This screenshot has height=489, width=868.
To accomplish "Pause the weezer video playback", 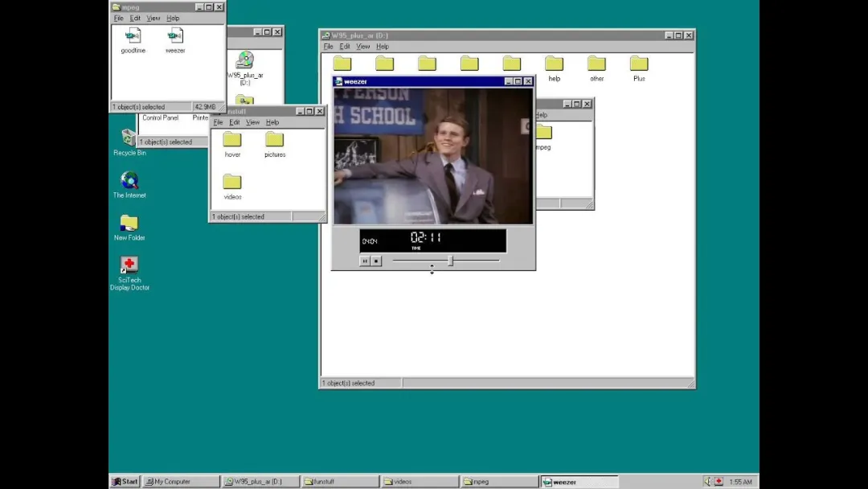I will [x=365, y=261].
